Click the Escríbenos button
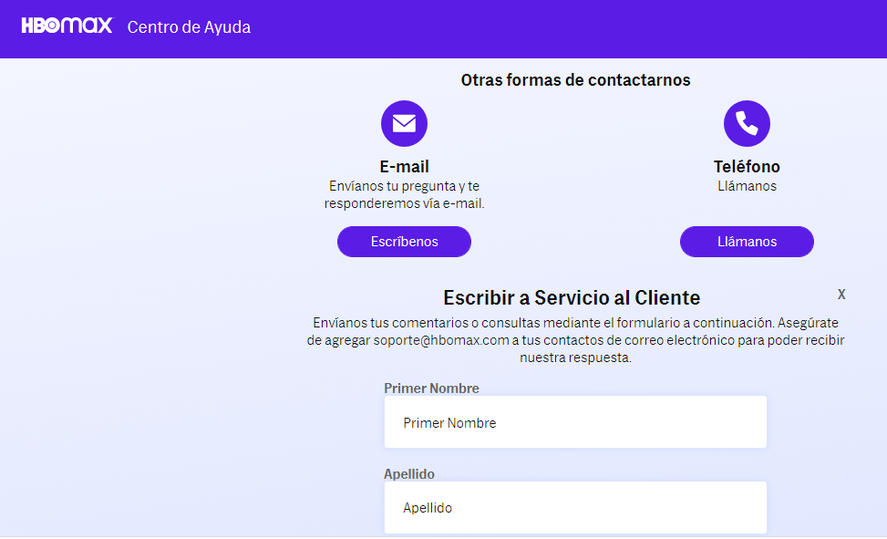 point(404,242)
